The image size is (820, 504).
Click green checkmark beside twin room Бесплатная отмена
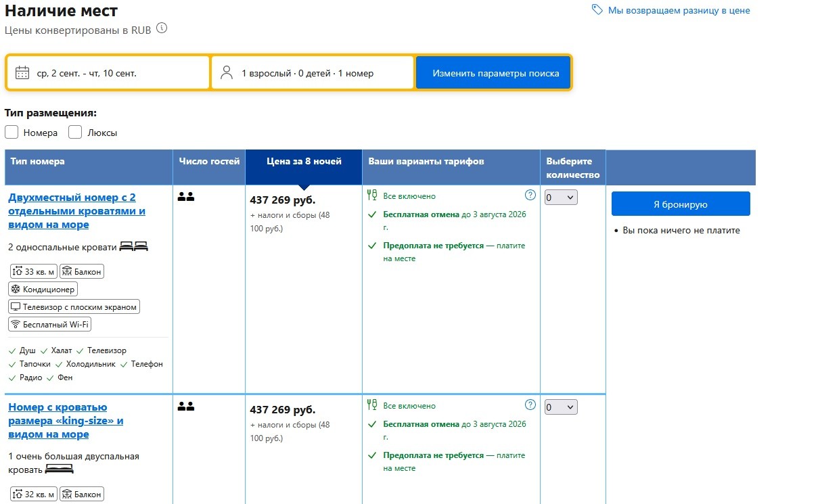pyautogui.click(x=372, y=214)
